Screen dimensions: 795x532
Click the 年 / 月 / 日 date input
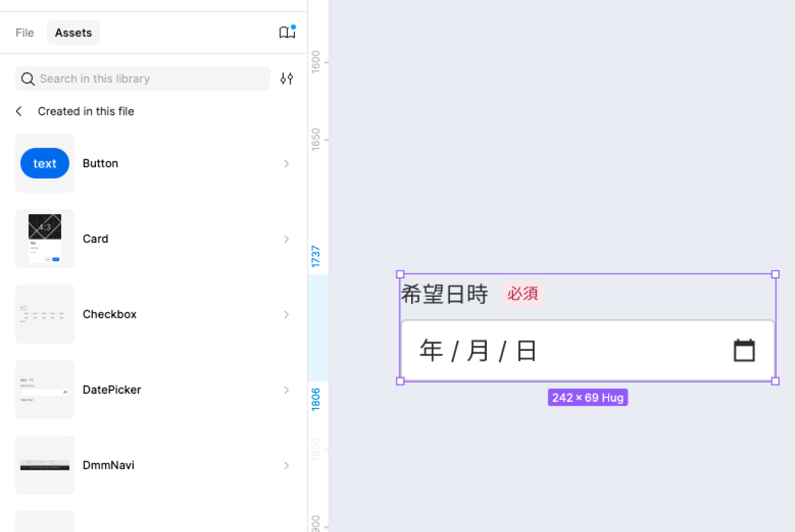543,350
